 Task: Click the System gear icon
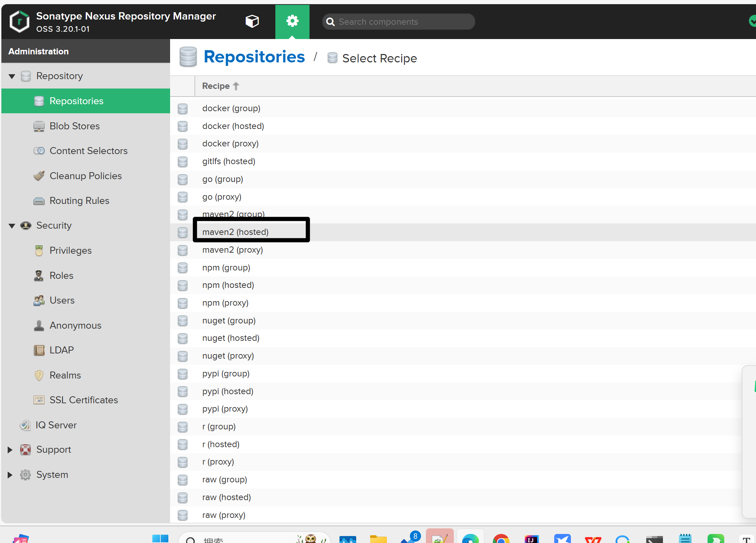pyautogui.click(x=25, y=475)
